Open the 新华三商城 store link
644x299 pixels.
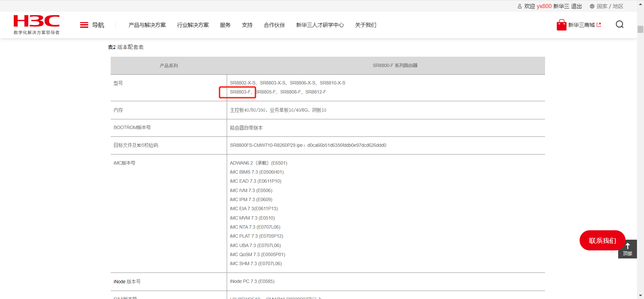click(584, 25)
